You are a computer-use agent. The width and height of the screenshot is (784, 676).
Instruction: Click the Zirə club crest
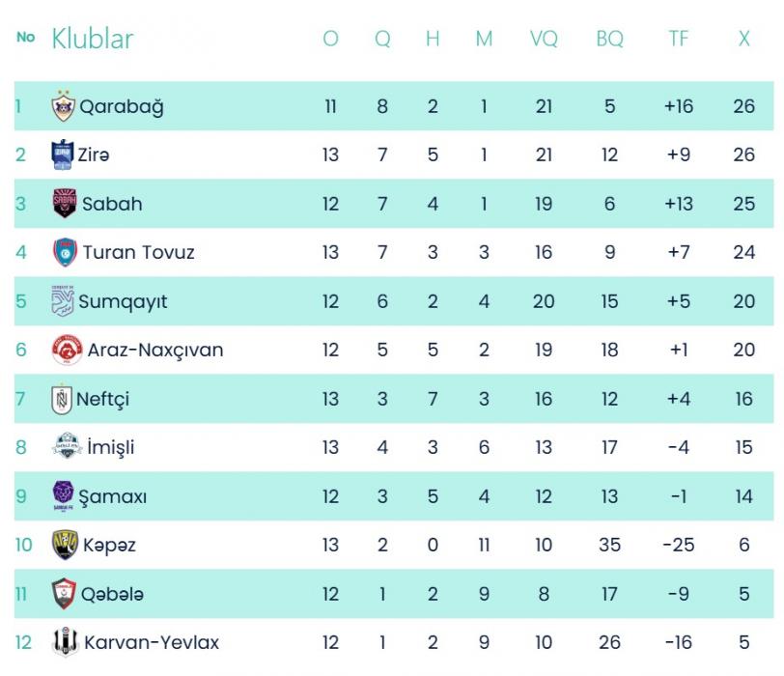tap(63, 155)
